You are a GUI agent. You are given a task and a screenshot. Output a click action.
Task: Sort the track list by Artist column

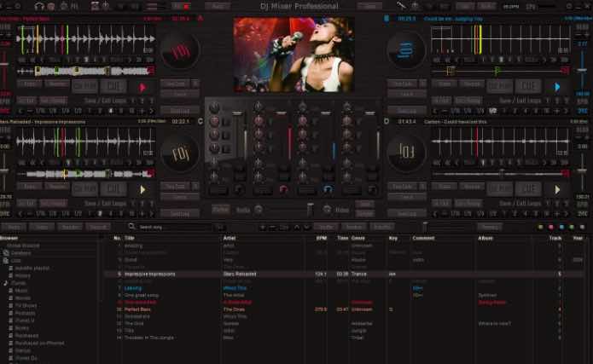(230, 238)
